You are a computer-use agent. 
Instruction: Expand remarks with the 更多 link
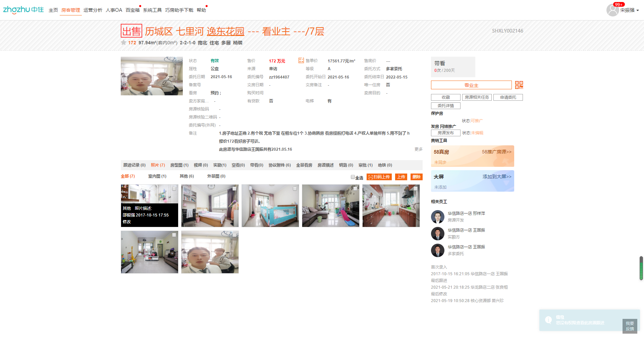pos(418,149)
